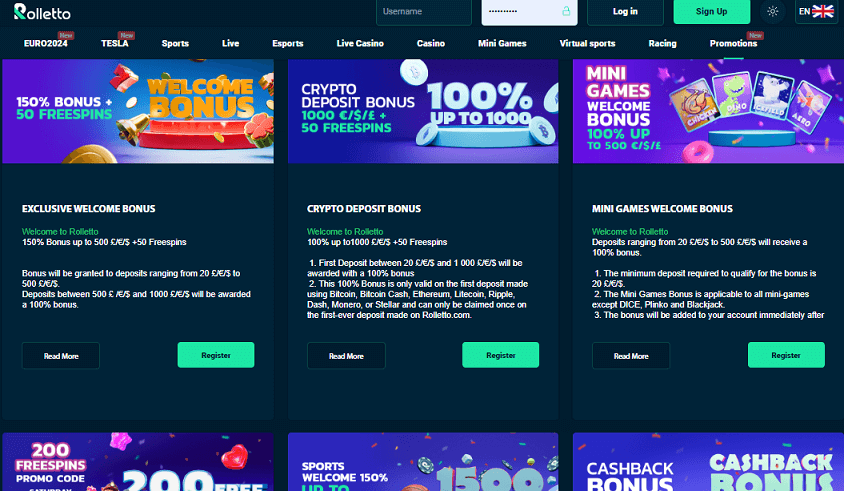Click the lock icon in password field
Image resolution: width=844 pixels, height=491 pixels.
566,11
